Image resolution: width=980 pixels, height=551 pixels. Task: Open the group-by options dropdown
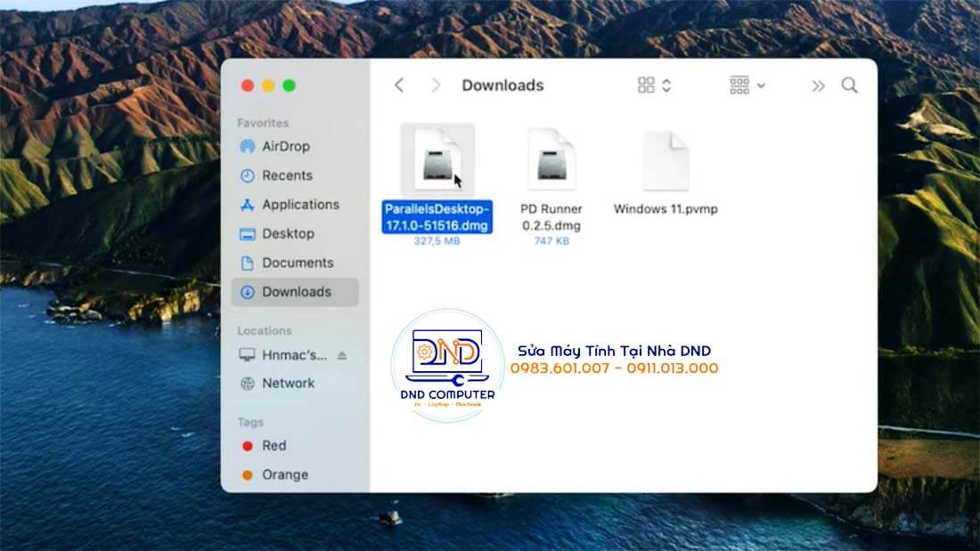747,85
